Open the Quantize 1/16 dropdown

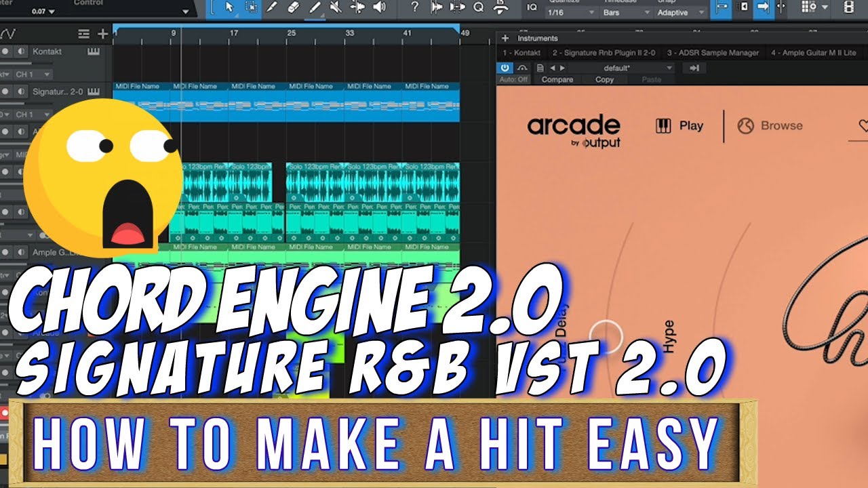570,12
